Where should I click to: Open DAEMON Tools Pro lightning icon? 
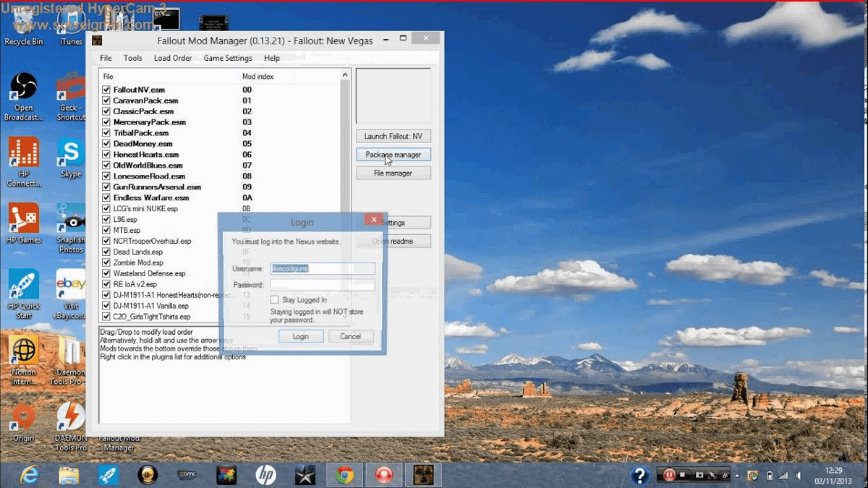pos(71,427)
